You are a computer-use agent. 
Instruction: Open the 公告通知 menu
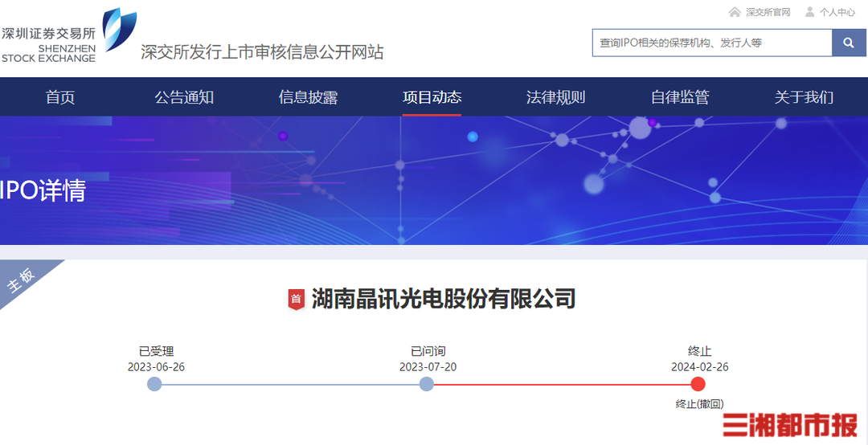tap(184, 97)
